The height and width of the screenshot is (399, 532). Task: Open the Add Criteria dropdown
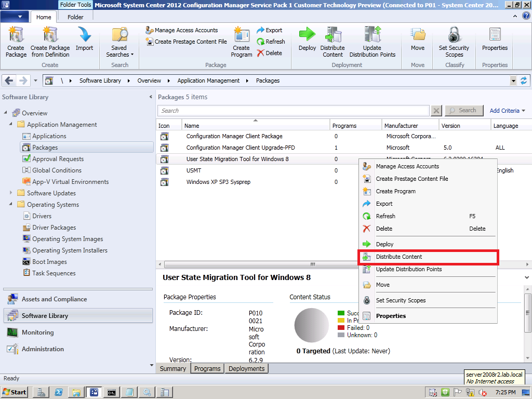(507, 111)
